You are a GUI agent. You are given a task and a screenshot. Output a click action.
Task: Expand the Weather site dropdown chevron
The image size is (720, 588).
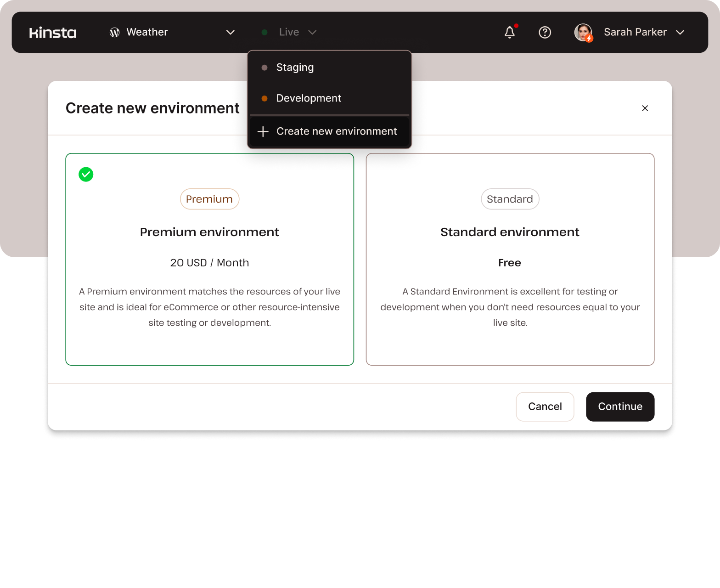pyautogui.click(x=231, y=32)
